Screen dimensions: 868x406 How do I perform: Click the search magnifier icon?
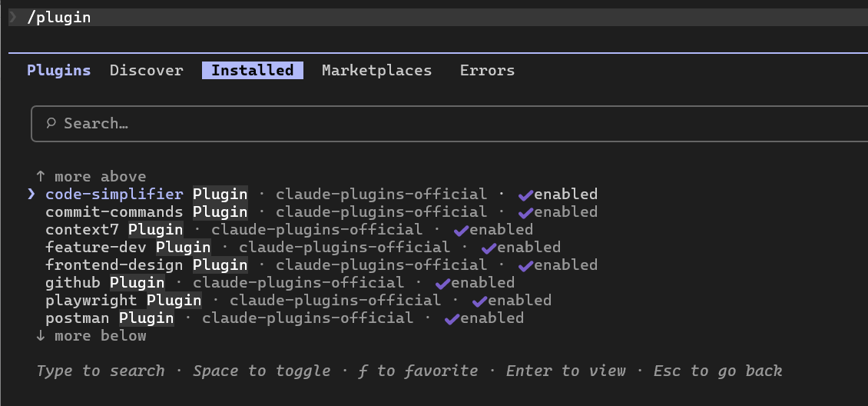(x=51, y=123)
